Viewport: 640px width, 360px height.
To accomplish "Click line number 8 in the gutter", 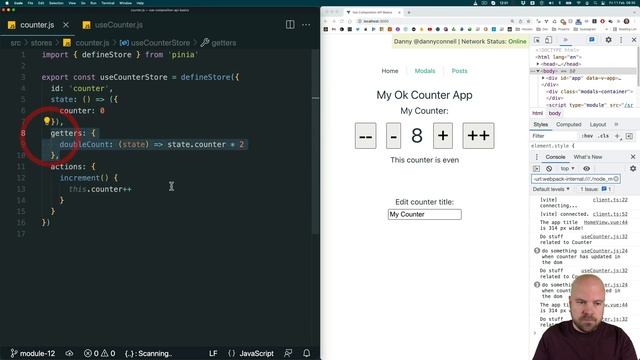I will (x=23, y=133).
